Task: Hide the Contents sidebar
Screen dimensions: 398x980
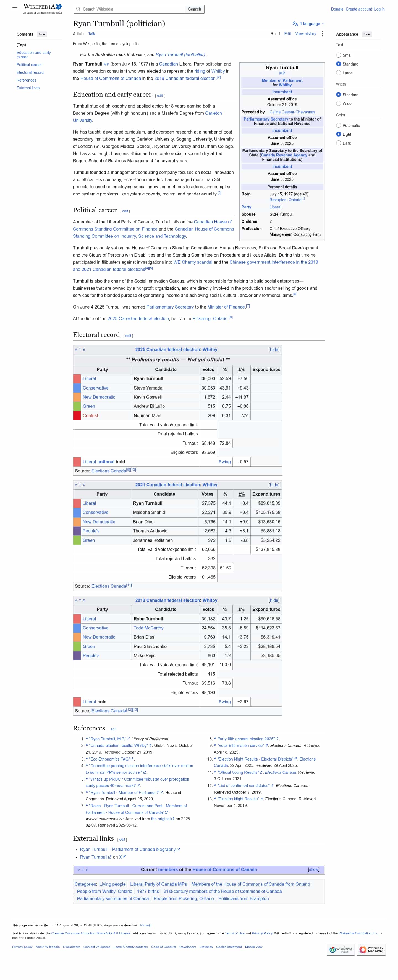Action: pos(42,34)
